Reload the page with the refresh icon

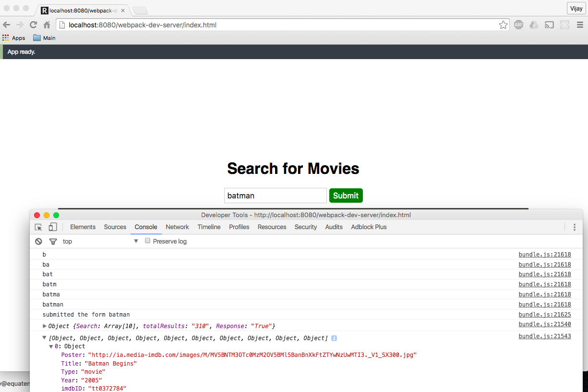[33, 25]
